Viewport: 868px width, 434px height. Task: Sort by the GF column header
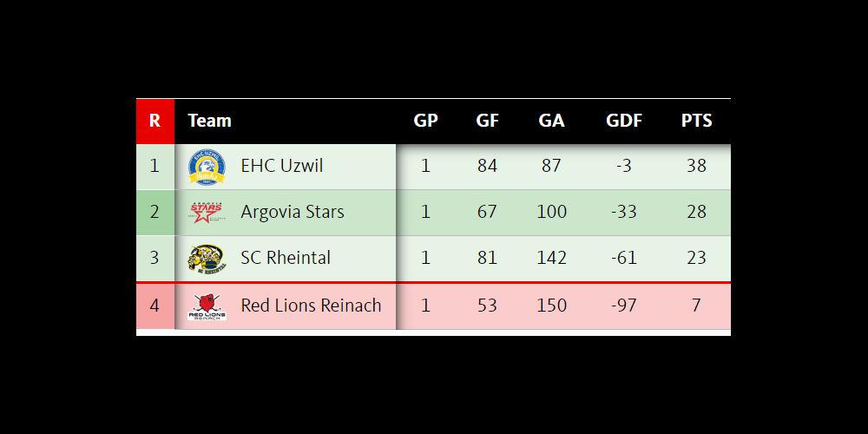point(488,121)
